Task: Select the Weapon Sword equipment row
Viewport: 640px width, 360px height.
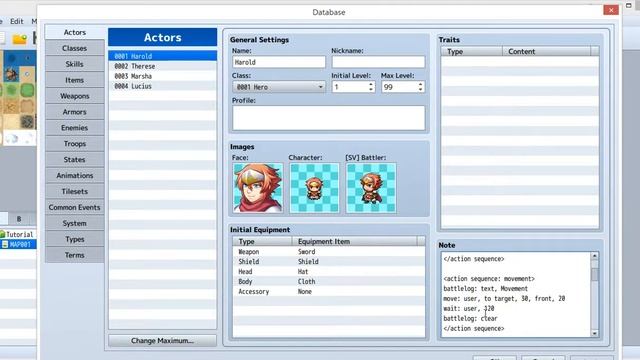Action: (329, 252)
